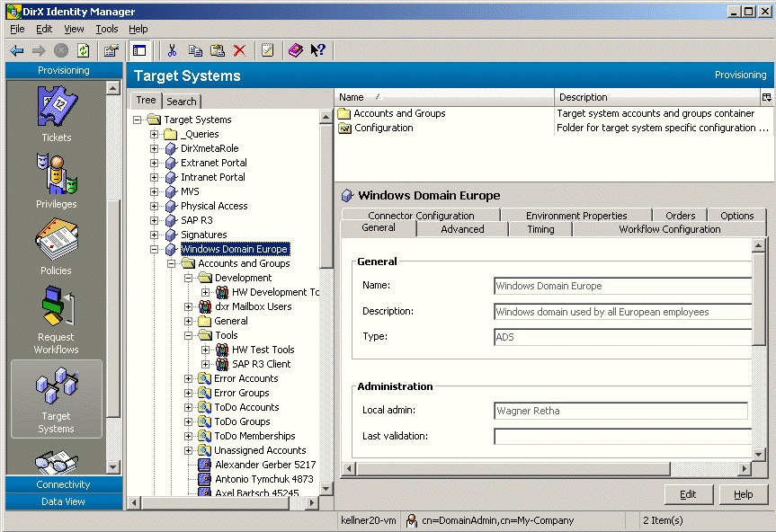The image size is (776, 532).
Task: Switch to the Advanced tab
Action: coord(460,229)
